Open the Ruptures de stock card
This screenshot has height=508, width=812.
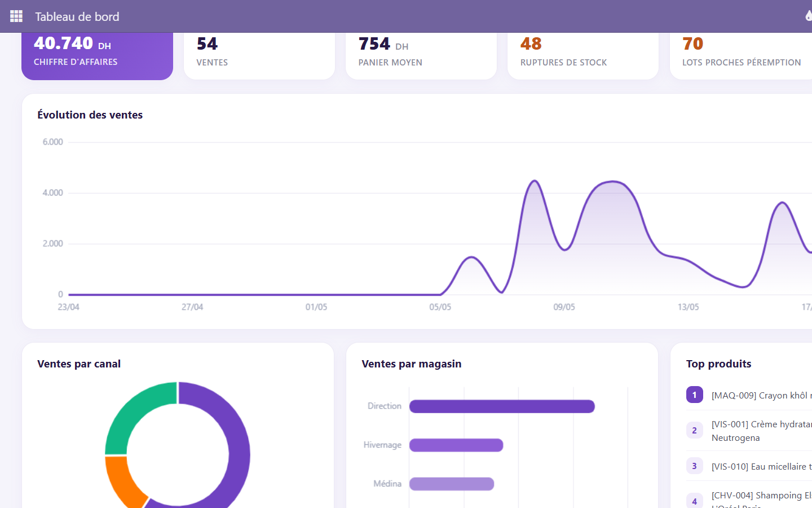pyautogui.click(x=583, y=56)
